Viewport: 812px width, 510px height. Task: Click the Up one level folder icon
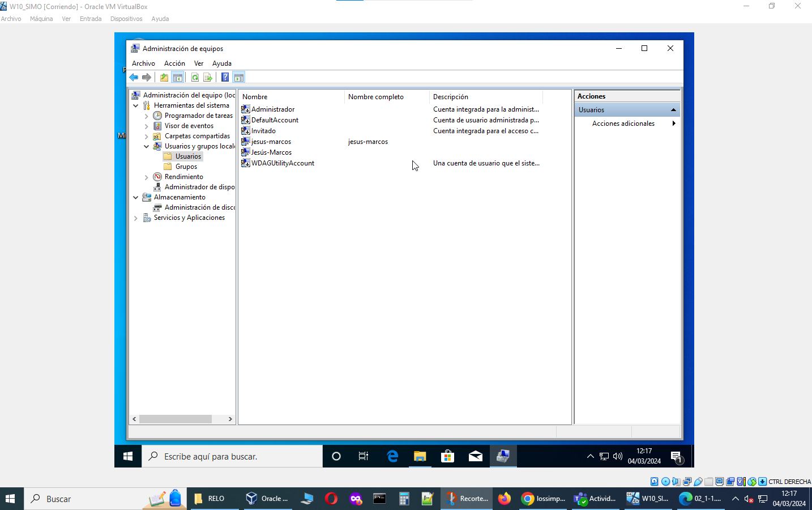pyautogui.click(x=164, y=78)
